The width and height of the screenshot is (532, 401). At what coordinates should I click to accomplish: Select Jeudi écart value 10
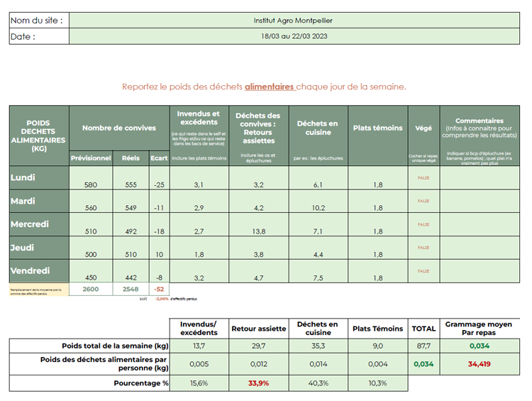click(159, 248)
